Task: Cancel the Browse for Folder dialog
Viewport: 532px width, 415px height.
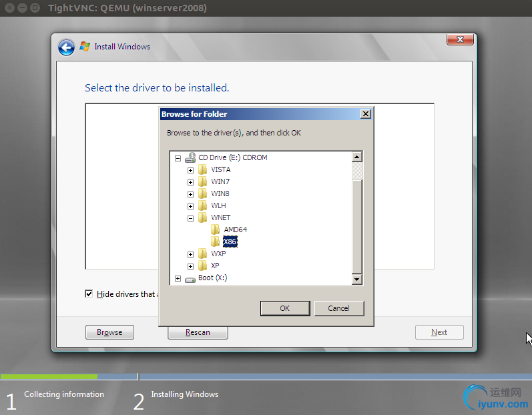Action: pos(339,308)
